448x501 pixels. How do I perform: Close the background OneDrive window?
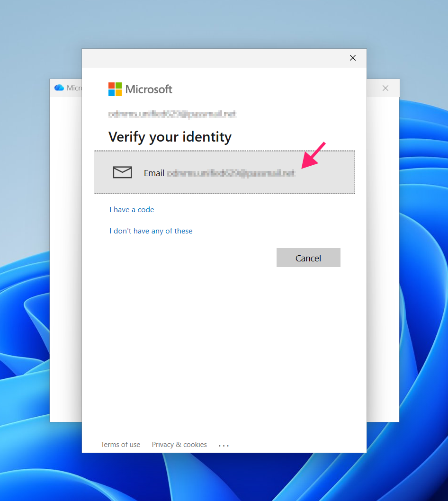[385, 88]
